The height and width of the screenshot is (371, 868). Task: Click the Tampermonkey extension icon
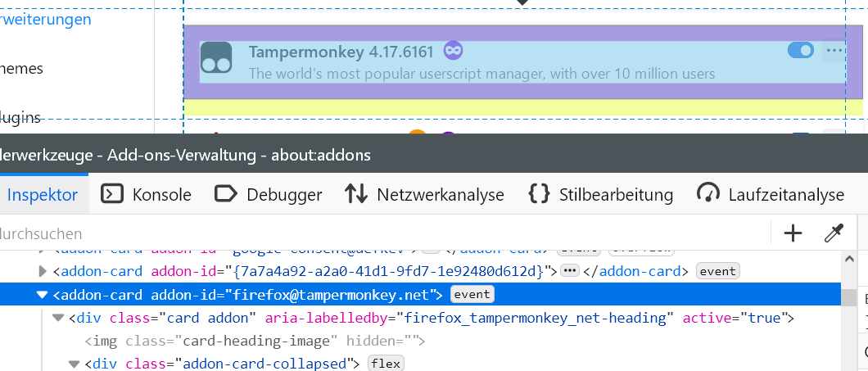pos(216,57)
